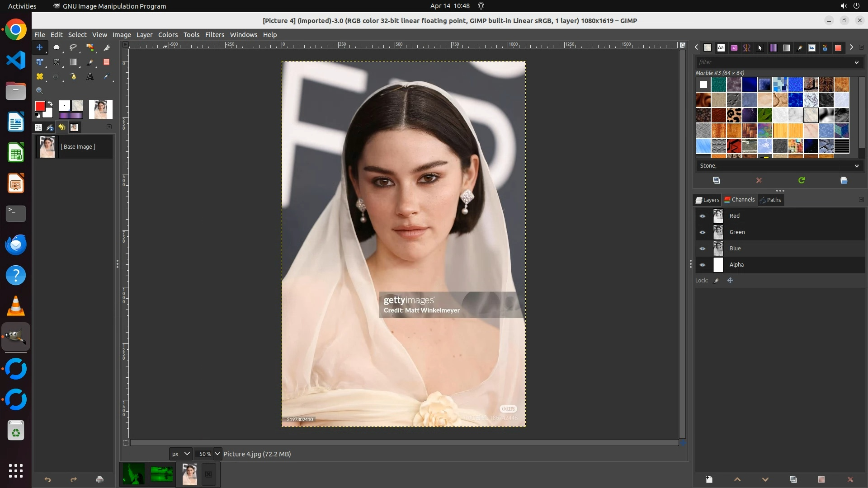Toggle the Alpha channel eye icon

[x=703, y=265]
